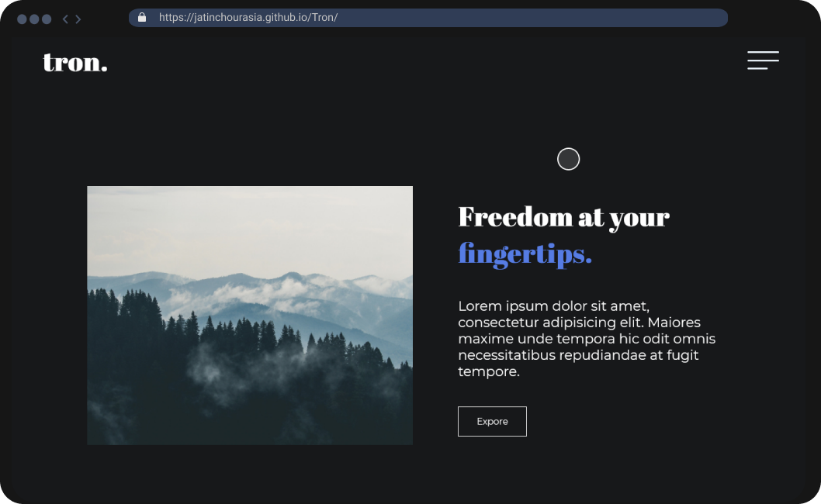Click the cloudy sky in photo

tap(250, 225)
